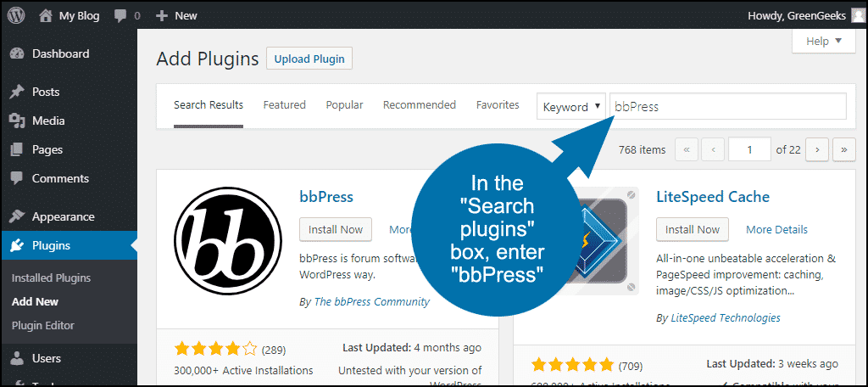Click the bbPress star rating

[215, 349]
